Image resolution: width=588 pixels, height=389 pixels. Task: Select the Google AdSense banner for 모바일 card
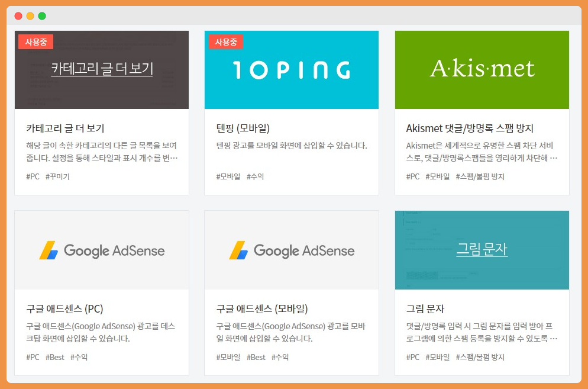coord(292,250)
